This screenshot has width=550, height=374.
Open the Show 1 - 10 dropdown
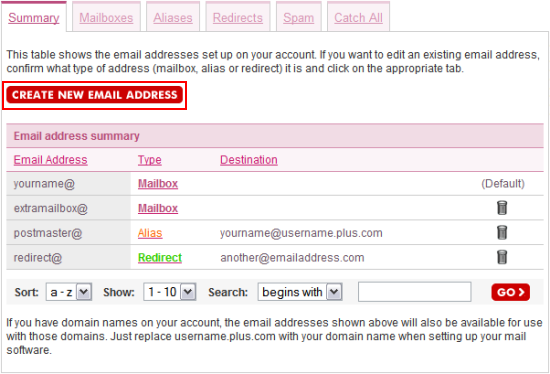(x=169, y=292)
